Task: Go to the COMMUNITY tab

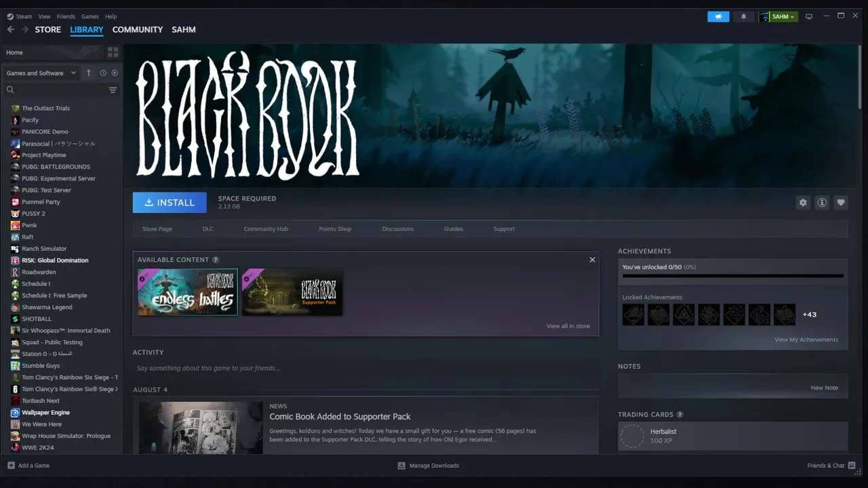Action: click(138, 30)
